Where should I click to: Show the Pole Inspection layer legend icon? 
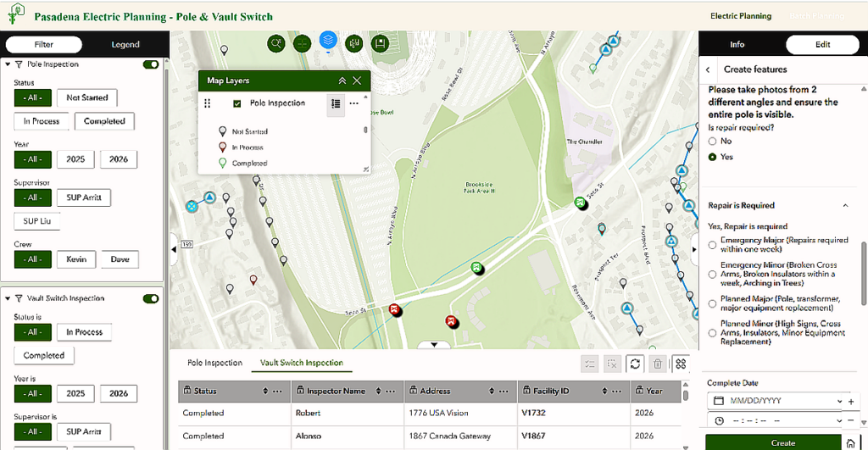coord(336,103)
